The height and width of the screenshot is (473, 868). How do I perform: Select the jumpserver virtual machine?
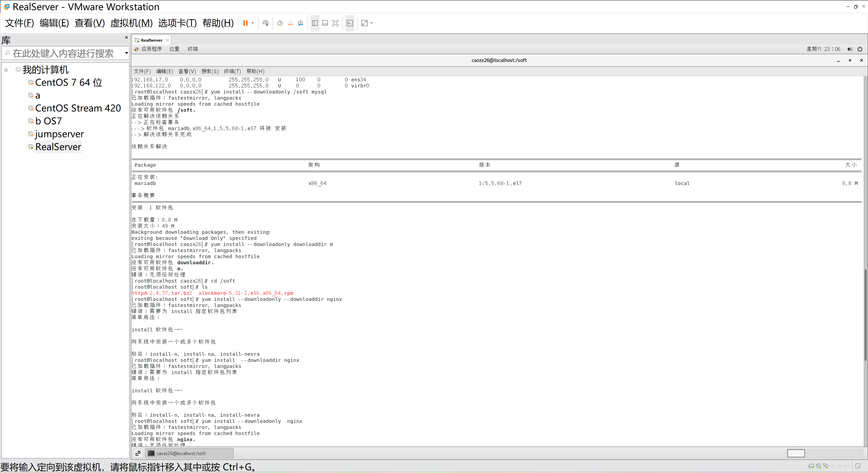pyautogui.click(x=59, y=134)
